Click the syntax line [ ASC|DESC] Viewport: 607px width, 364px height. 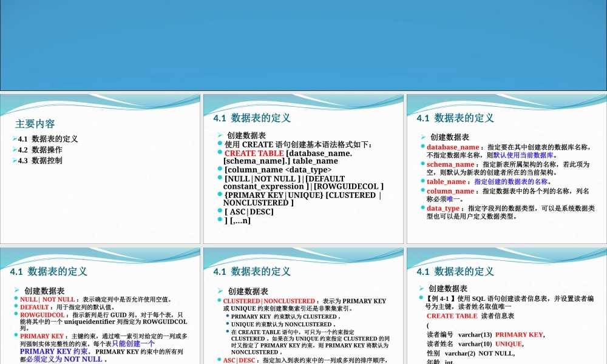(249, 212)
